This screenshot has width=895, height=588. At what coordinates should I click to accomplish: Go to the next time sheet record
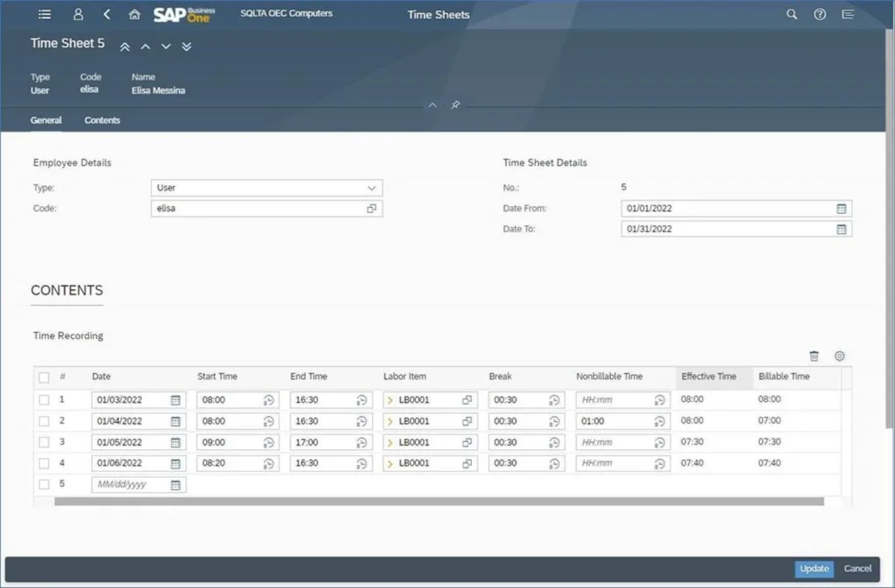[x=166, y=47]
